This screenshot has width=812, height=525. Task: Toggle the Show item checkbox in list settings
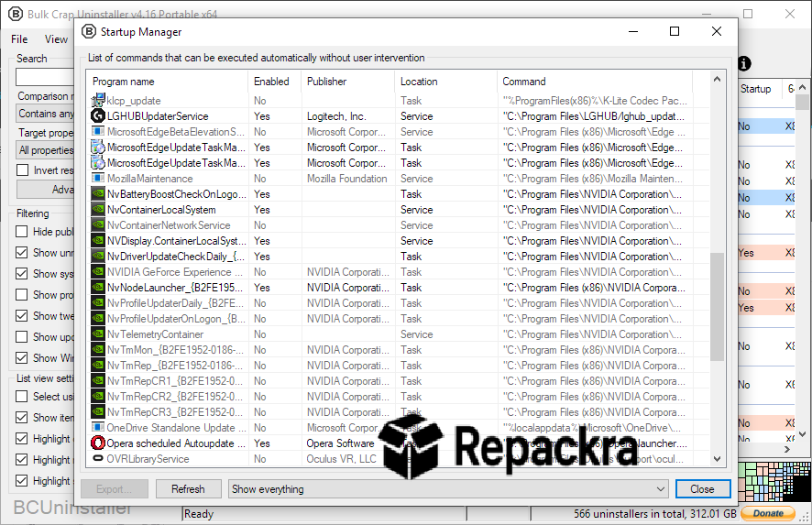pyautogui.click(x=22, y=417)
